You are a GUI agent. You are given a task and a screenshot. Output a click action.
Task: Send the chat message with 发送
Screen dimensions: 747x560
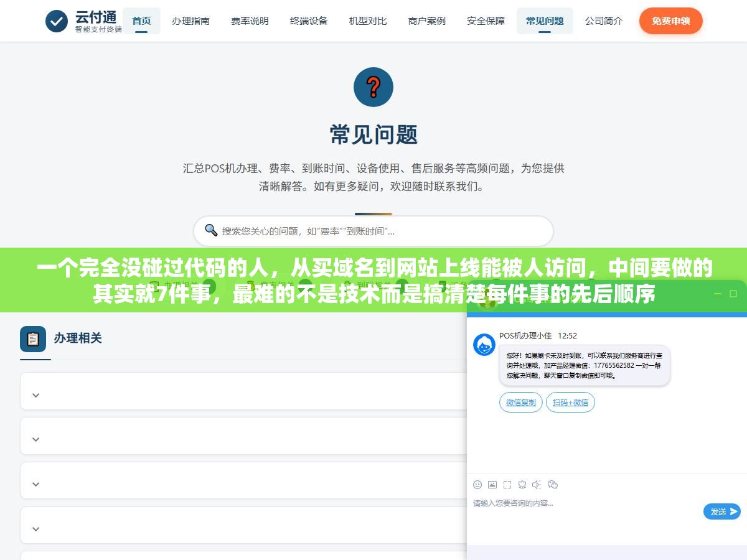tap(722, 511)
